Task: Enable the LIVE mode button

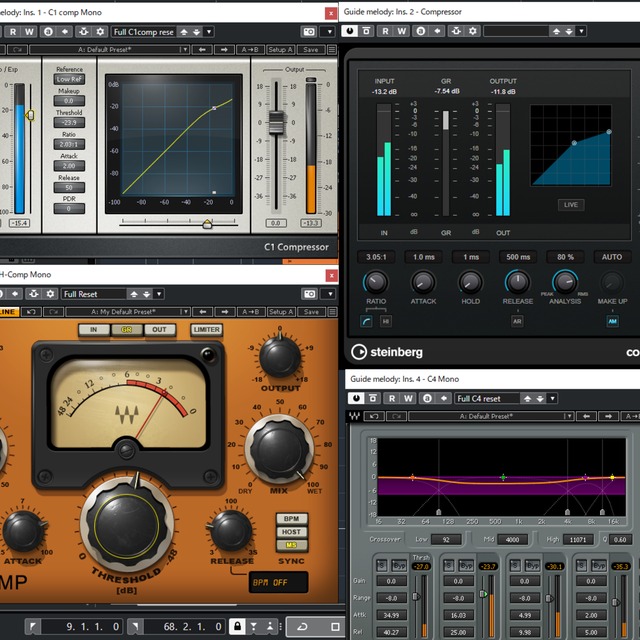Action: coord(571,205)
